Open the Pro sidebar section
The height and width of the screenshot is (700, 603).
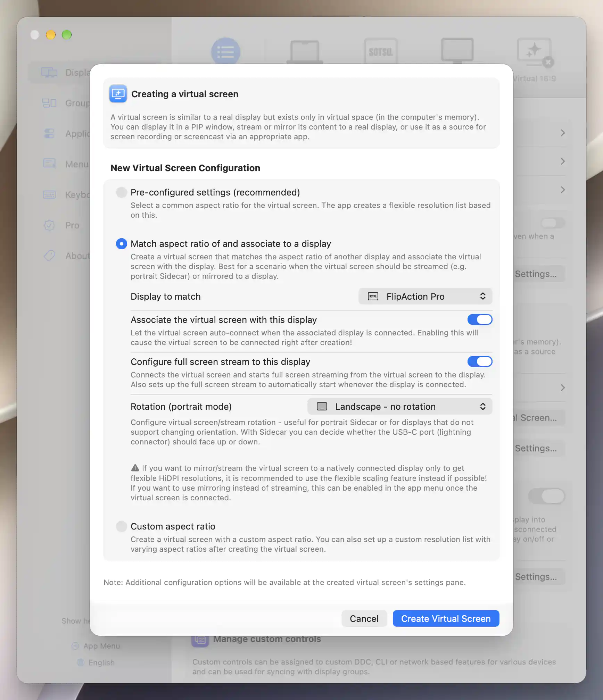pos(72,225)
